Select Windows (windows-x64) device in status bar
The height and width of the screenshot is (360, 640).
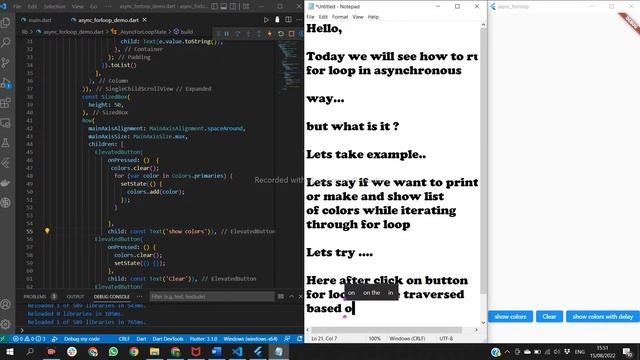tap(251, 339)
